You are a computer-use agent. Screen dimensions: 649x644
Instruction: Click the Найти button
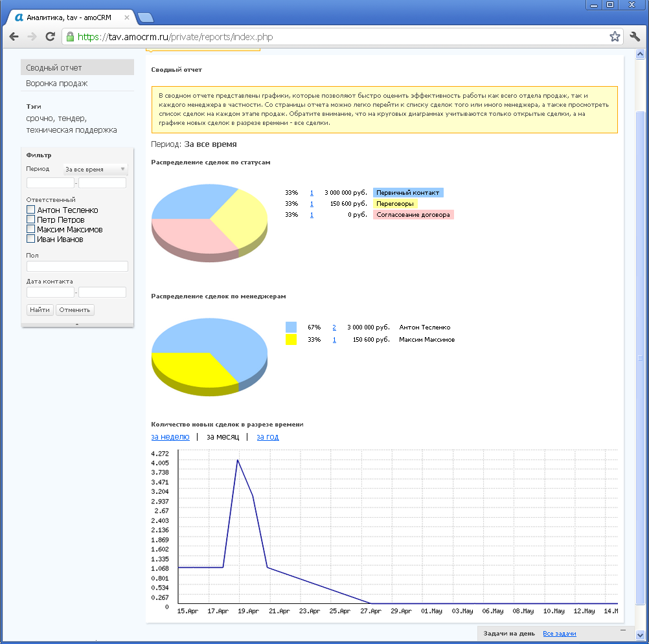(40, 309)
